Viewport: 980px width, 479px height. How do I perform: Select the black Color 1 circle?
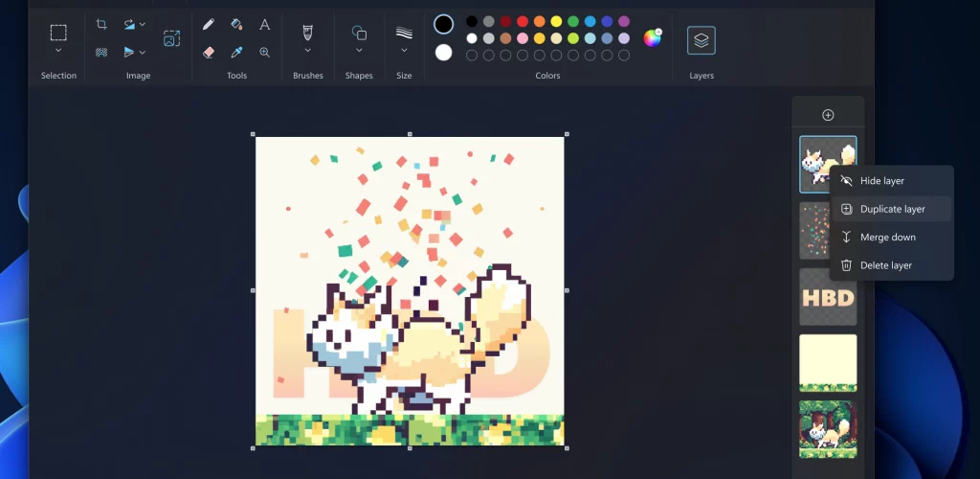click(444, 24)
